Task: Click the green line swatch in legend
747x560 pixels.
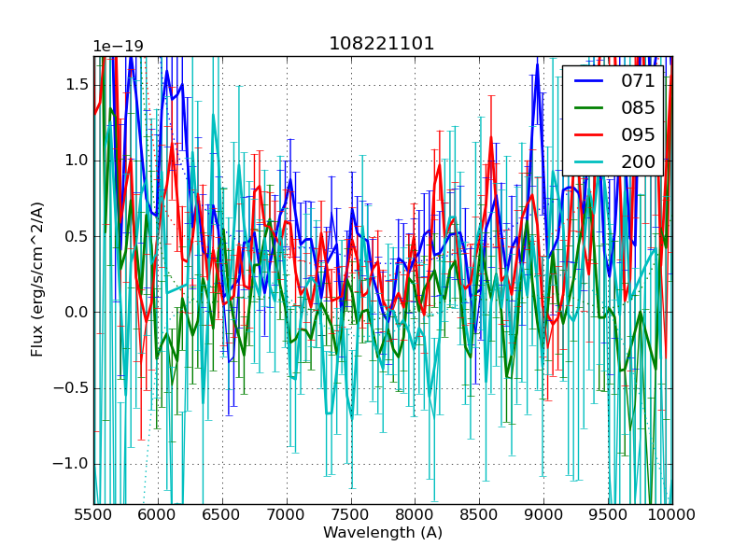Action: click(x=588, y=107)
